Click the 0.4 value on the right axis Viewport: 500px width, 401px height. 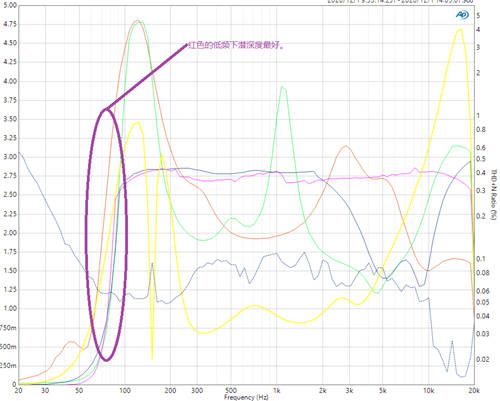[481, 173]
